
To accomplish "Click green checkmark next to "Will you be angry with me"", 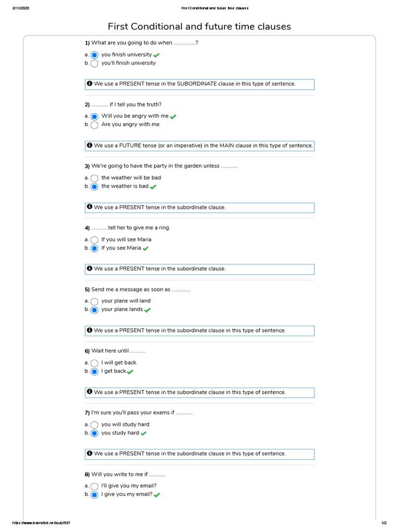I will coord(173,117).
